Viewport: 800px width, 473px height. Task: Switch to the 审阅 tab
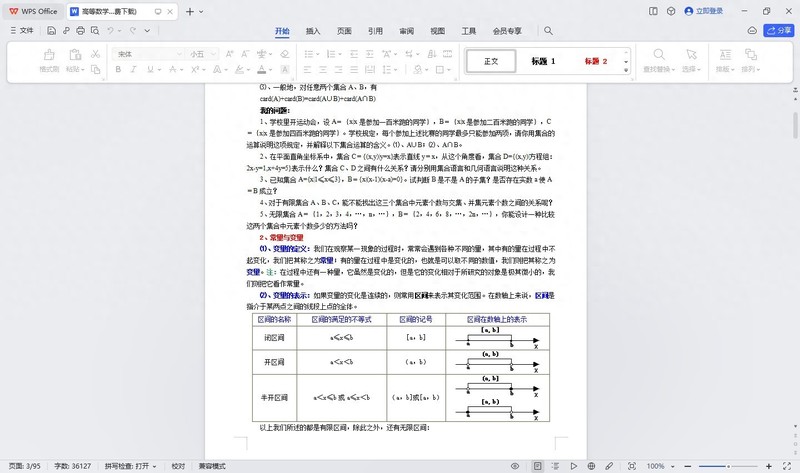click(x=406, y=31)
